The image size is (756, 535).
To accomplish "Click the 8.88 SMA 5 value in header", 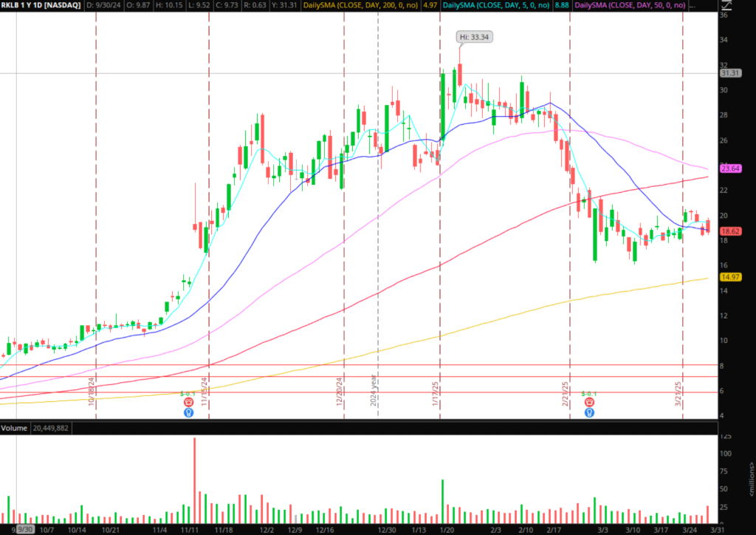I will [562, 5].
